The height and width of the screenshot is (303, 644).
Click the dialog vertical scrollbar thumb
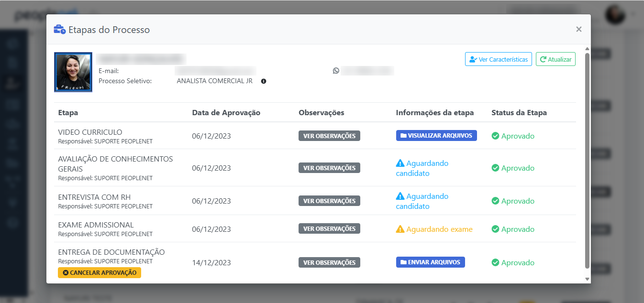coord(587,160)
